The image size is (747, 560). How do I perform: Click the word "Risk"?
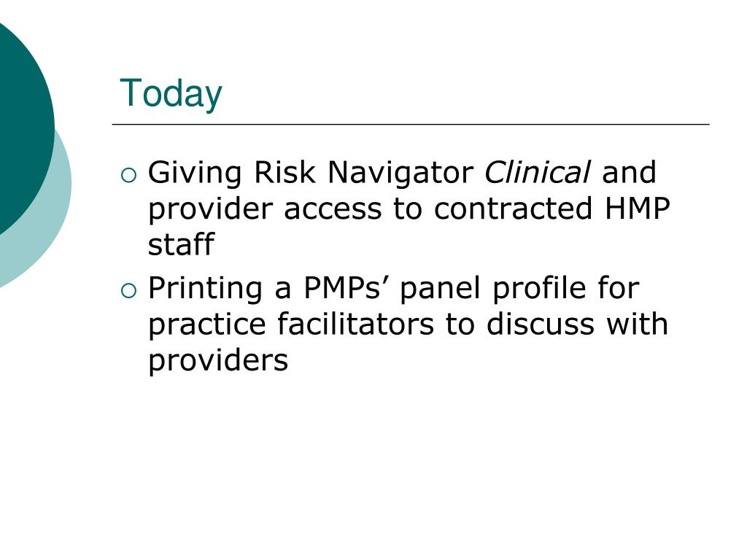pyautogui.click(x=285, y=172)
